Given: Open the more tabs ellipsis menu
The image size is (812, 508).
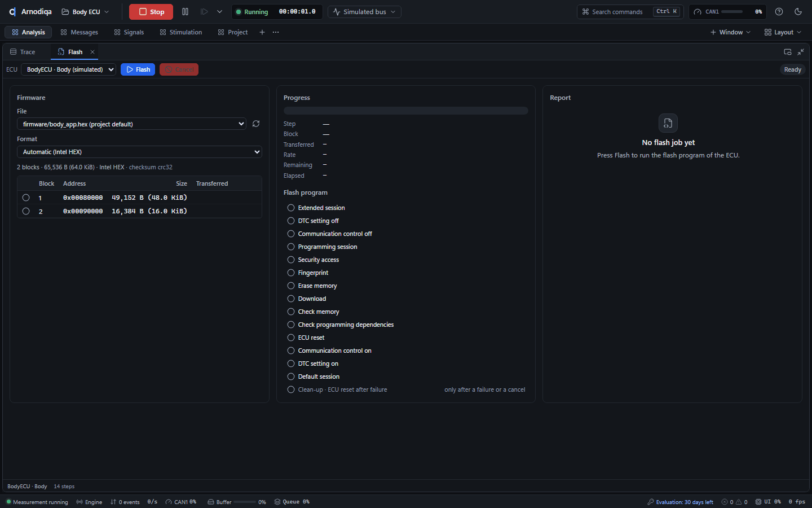Looking at the screenshot, I should 276,32.
